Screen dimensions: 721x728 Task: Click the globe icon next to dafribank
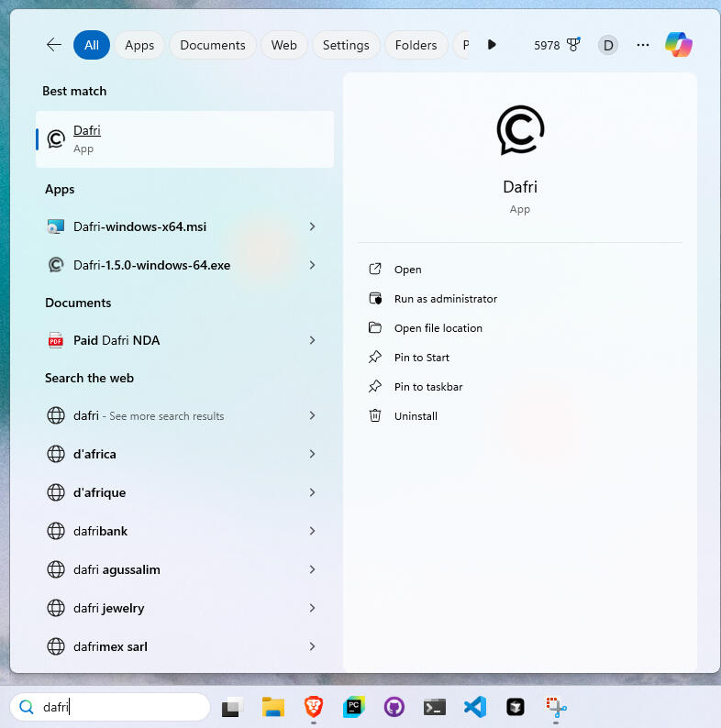click(56, 531)
